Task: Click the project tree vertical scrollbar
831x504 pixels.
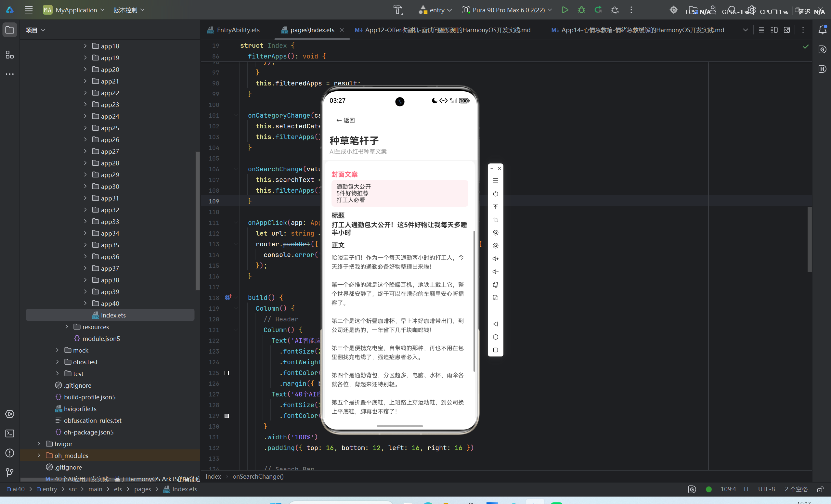Action: point(198,221)
